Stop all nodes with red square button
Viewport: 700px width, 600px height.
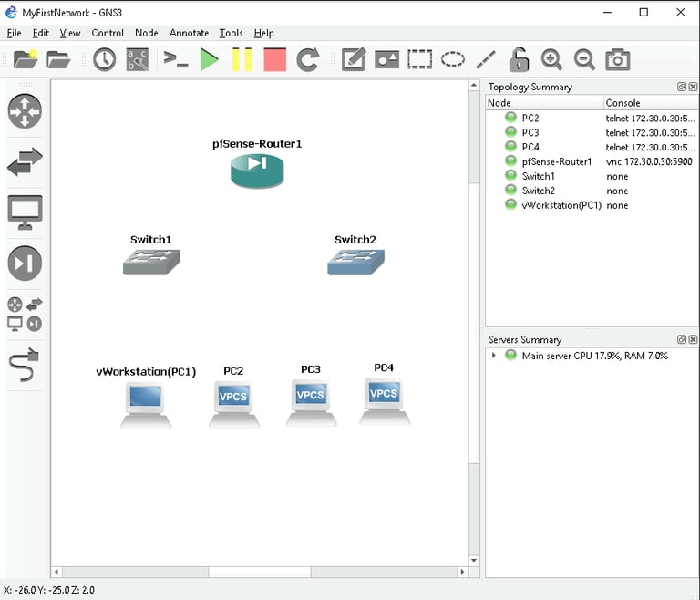point(275,59)
